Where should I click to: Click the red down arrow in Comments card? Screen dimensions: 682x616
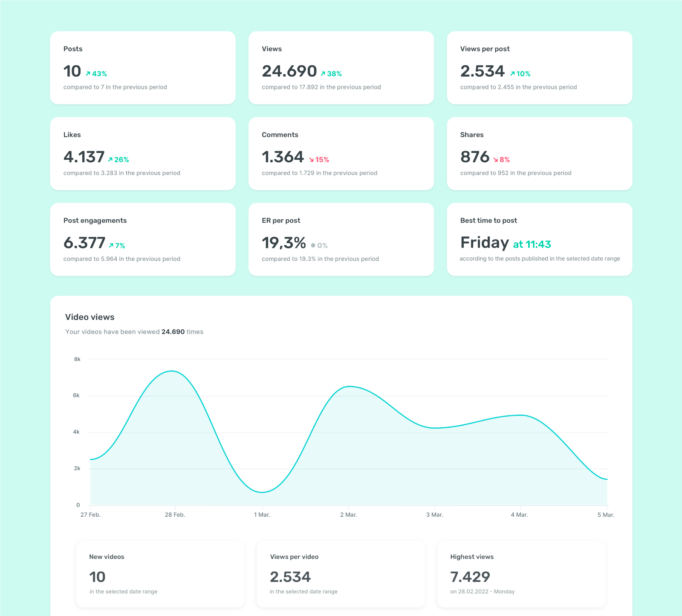[311, 160]
